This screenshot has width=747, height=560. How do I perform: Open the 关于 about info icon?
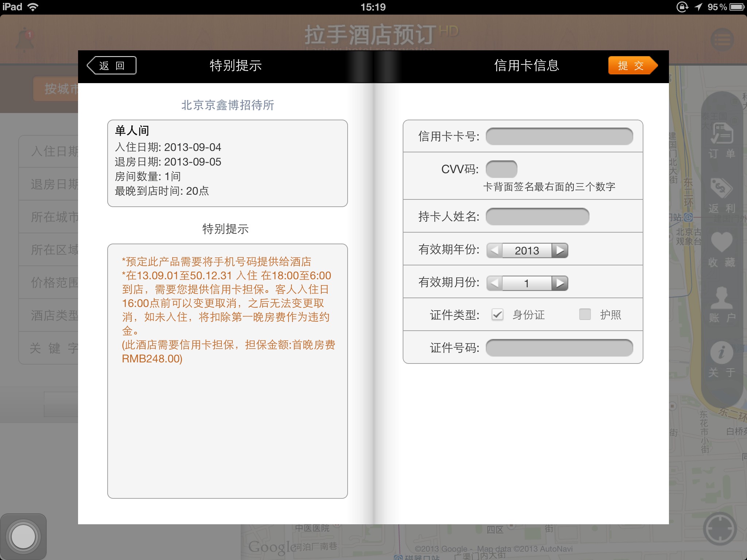pyautogui.click(x=721, y=352)
